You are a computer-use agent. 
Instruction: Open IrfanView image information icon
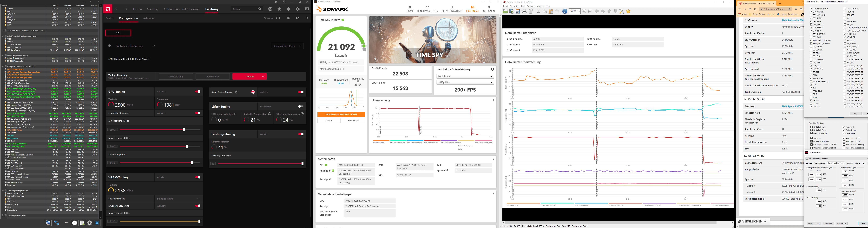565,11
